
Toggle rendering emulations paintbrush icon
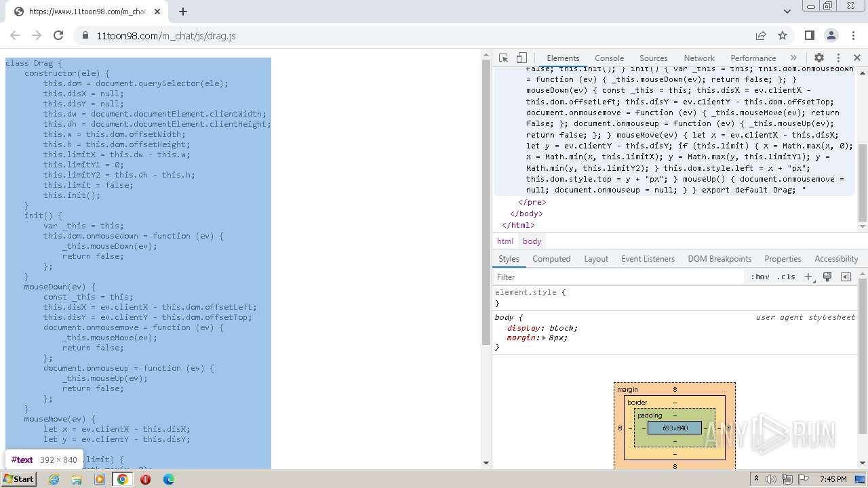point(827,277)
